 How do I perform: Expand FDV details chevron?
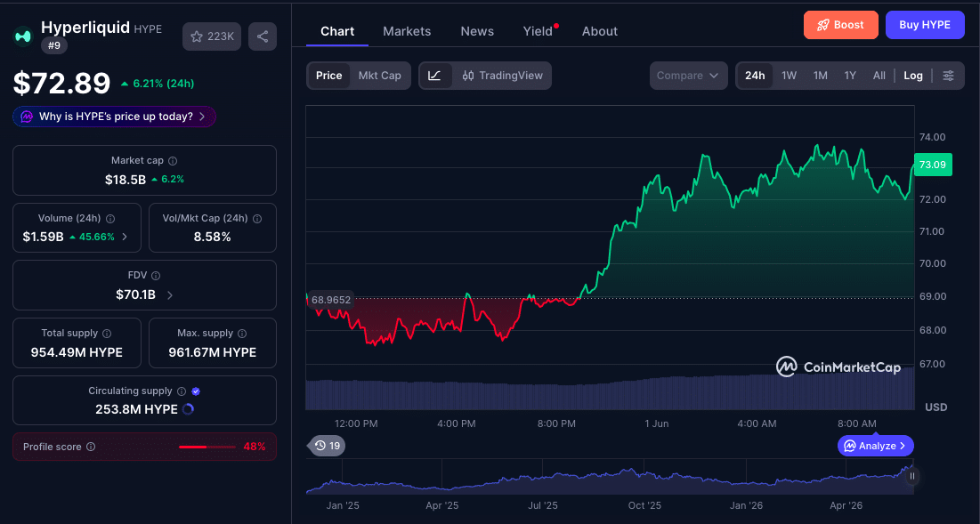(170, 294)
